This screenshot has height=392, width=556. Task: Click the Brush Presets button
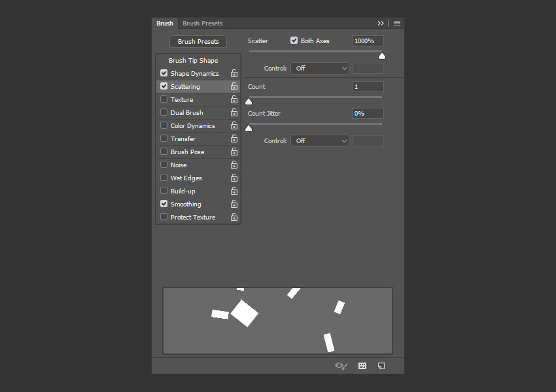[198, 41]
